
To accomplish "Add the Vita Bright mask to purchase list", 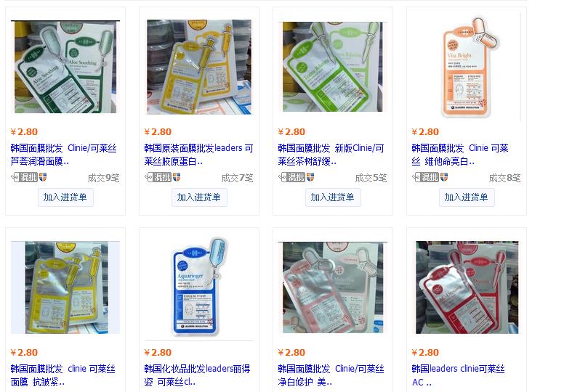I will click(467, 197).
